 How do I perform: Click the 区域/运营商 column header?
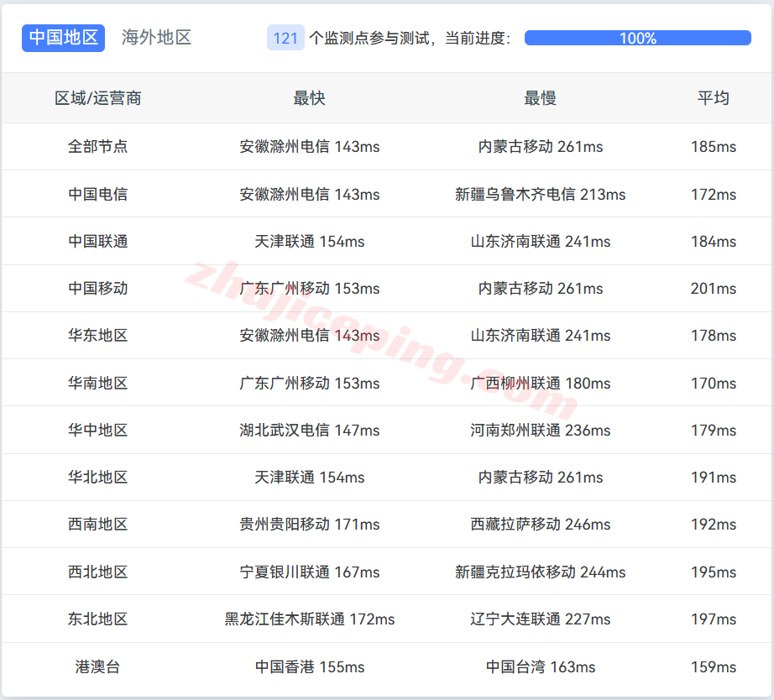97,98
